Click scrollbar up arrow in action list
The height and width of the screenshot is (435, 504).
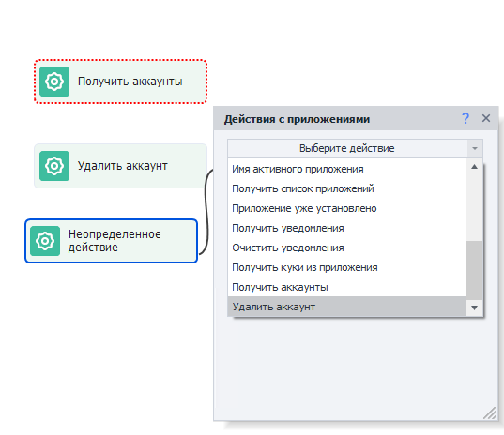pyautogui.click(x=474, y=167)
